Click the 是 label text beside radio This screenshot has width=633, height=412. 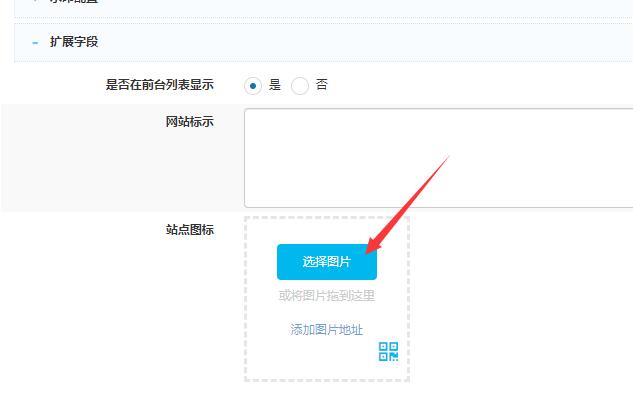click(275, 86)
